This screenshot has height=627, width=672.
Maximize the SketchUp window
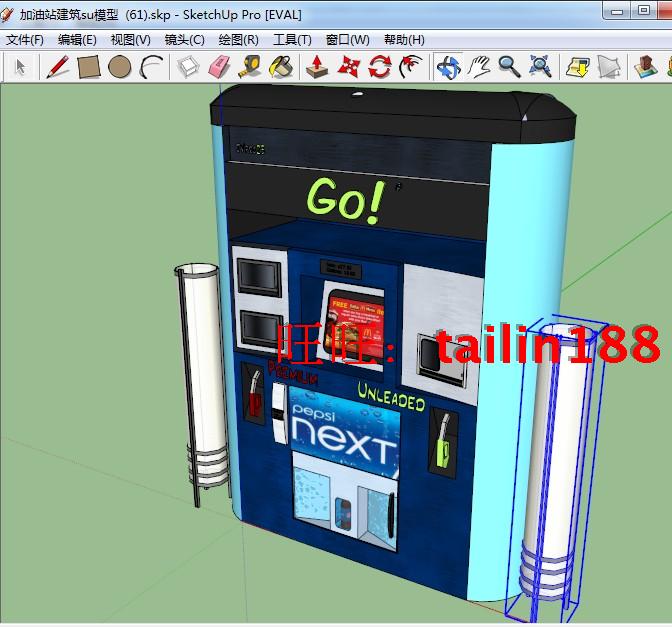tap(643, 10)
